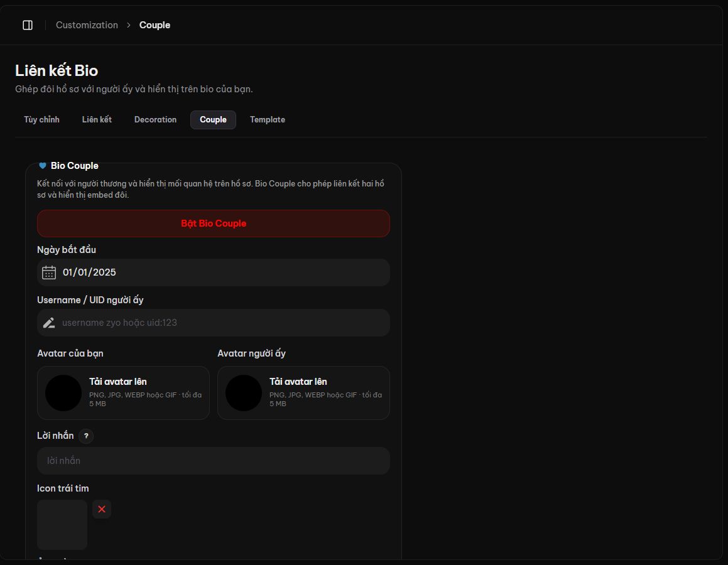Click the pencil icon in username field

tap(49, 323)
